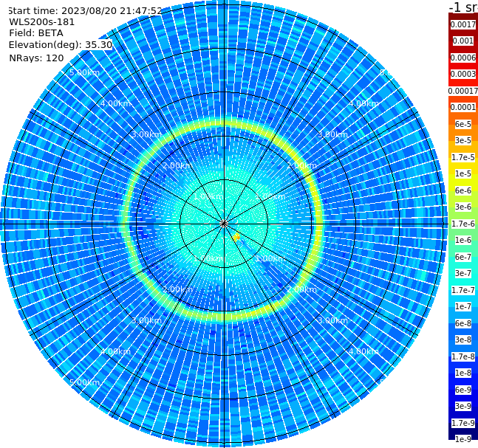
Task: Click the 5.00km range label in upper-left quadrant
Action: [85, 72]
